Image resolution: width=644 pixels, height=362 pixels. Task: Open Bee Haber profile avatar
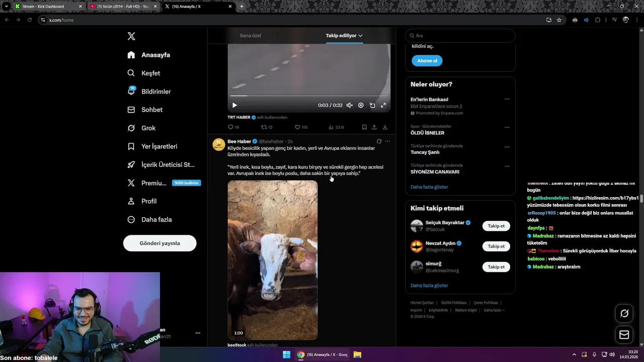219,145
